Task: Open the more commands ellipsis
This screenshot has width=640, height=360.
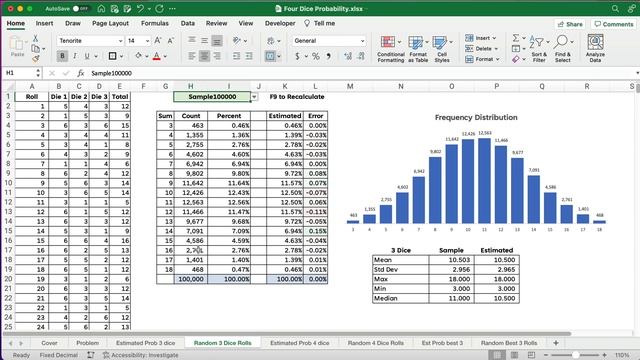Action: coord(173,9)
